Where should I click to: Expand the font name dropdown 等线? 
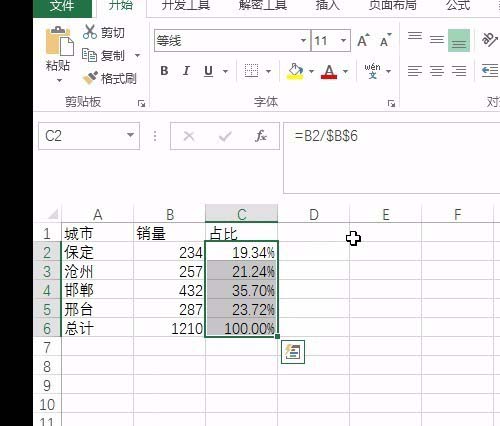coord(303,41)
